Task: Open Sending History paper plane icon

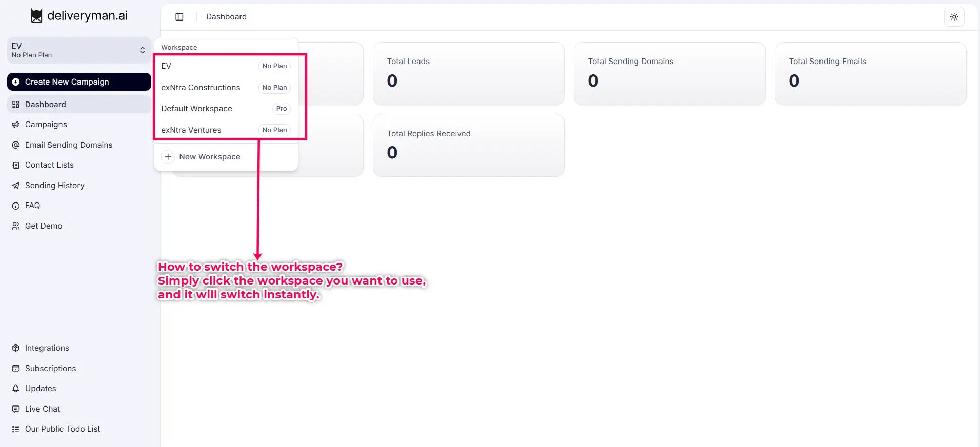Action: 16,186
